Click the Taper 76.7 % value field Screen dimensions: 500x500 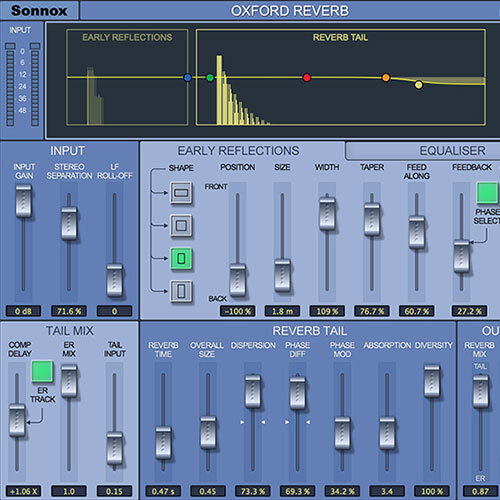[372, 311]
